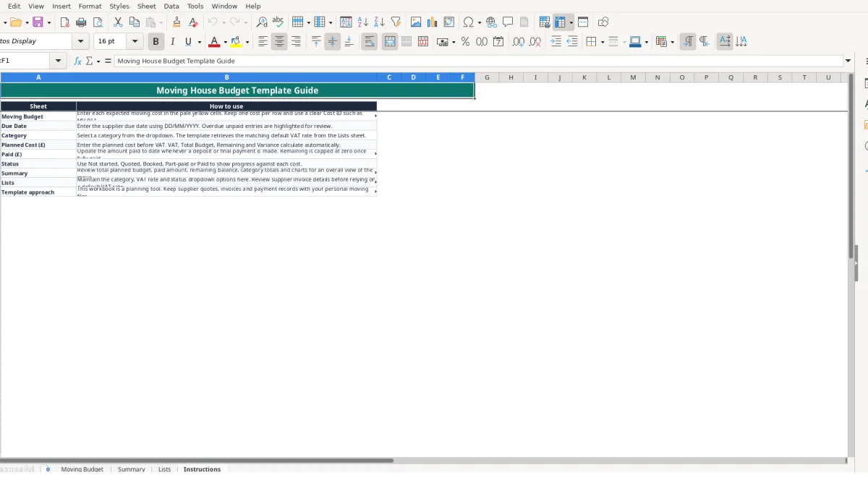Insert a comment
Screen dimensions: 868x488
(508, 22)
